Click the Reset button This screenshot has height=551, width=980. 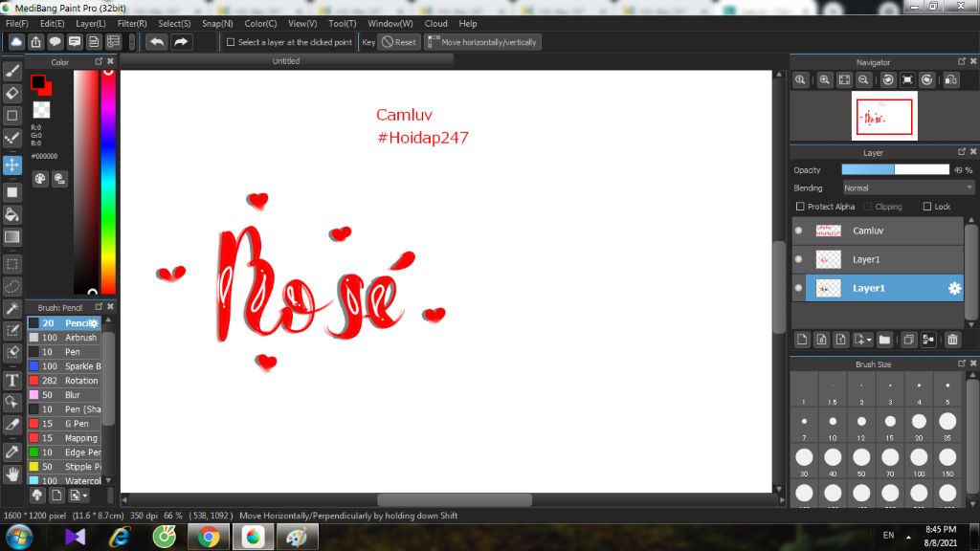coord(399,42)
